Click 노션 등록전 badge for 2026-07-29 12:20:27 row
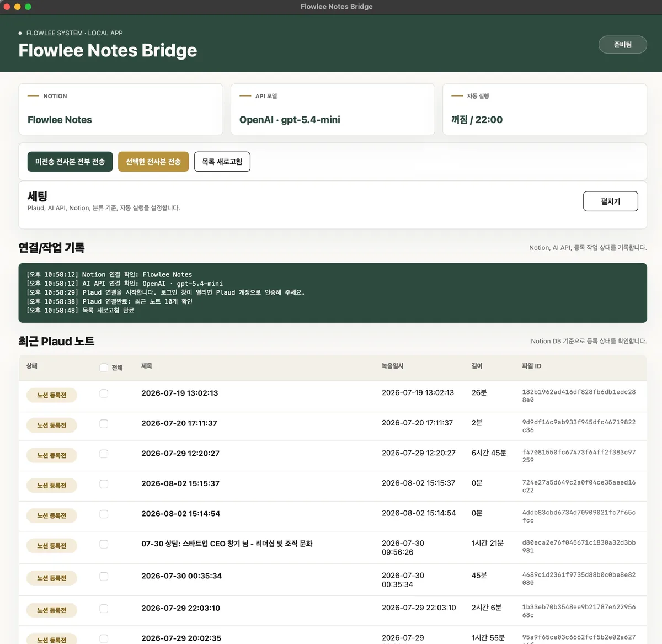 (52, 455)
